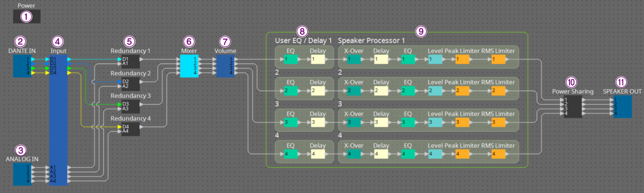Select the 'Redundancy 3' label text
The width and height of the screenshot is (644, 193).
pyautogui.click(x=131, y=96)
